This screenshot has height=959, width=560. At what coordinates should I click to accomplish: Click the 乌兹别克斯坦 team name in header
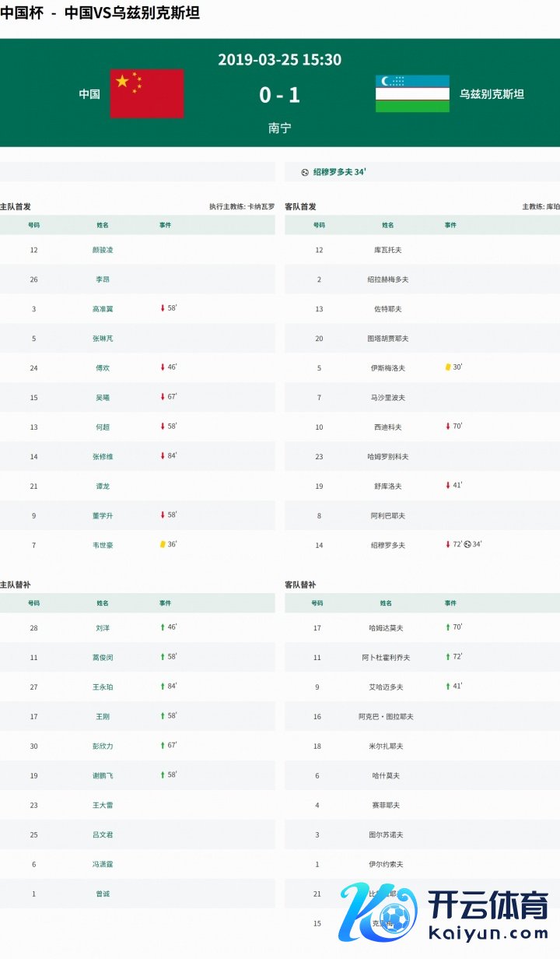pyautogui.click(x=492, y=94)
